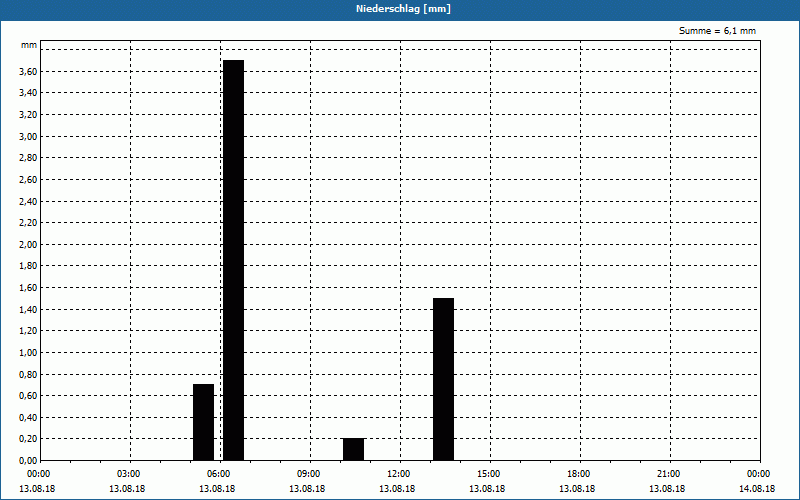Select the 3,40 y-axis value
The height and width of the screenshot is (500, 800).
point(28,93)
